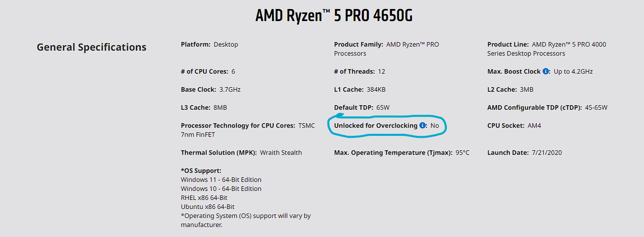This screenshot has width=644, height=237.
Task: Click the # of Threads: 12 entry
Action: 359,72
